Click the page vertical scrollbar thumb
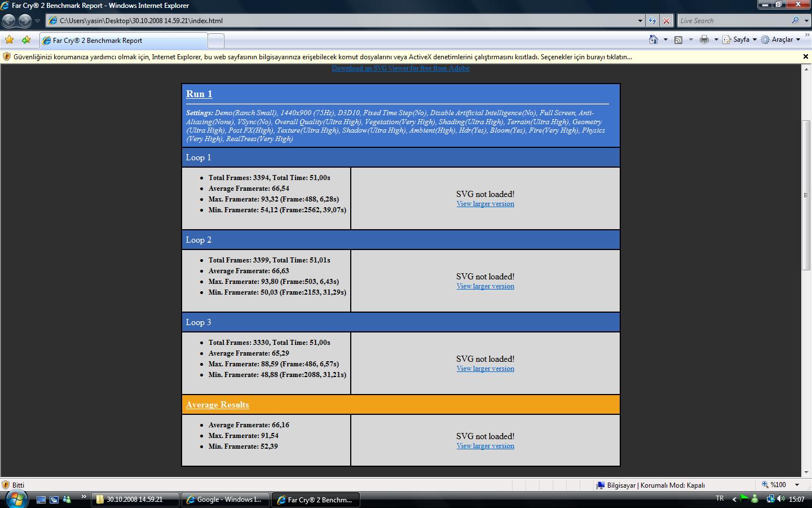Screen dimensions: 812x508 [x=806, y=195]
